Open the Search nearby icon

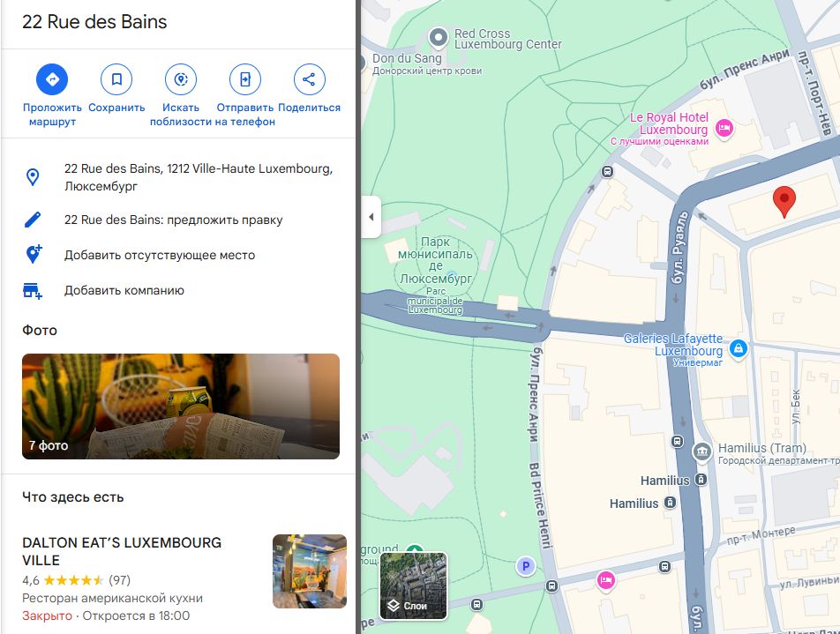181,79
